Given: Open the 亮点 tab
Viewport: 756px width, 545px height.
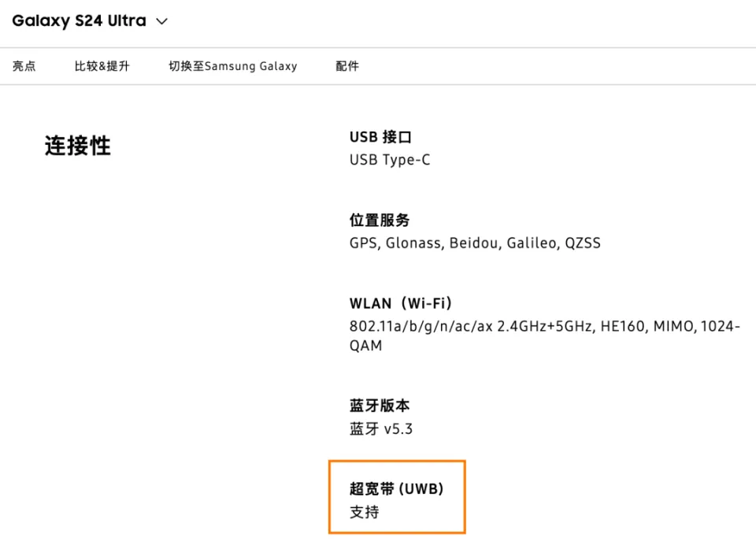Looking at the screenshot, I should tap(24, 66).
